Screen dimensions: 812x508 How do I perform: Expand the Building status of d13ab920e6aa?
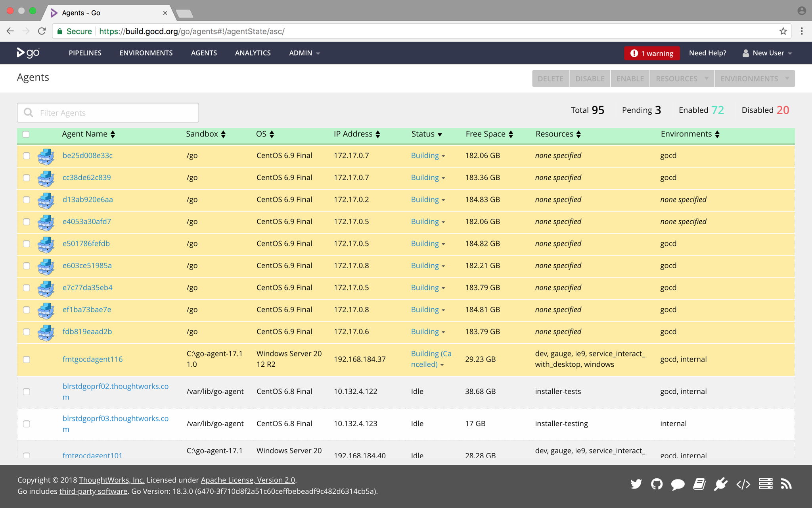point(428,200)
